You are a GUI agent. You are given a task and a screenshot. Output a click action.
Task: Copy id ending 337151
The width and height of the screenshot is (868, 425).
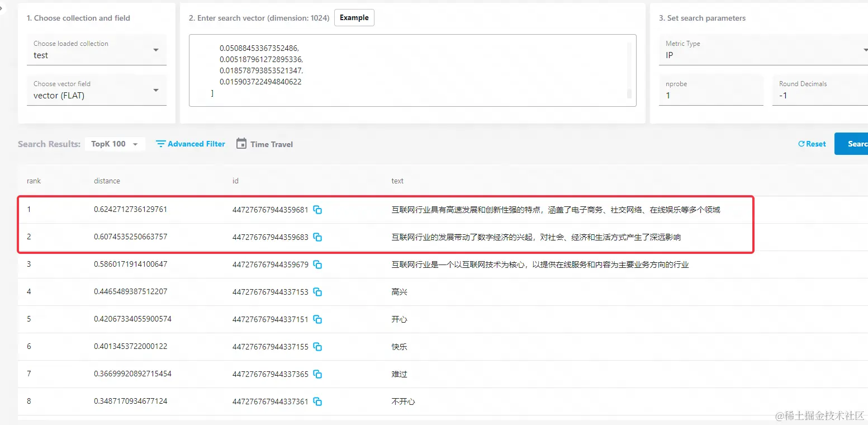(317, 319)
